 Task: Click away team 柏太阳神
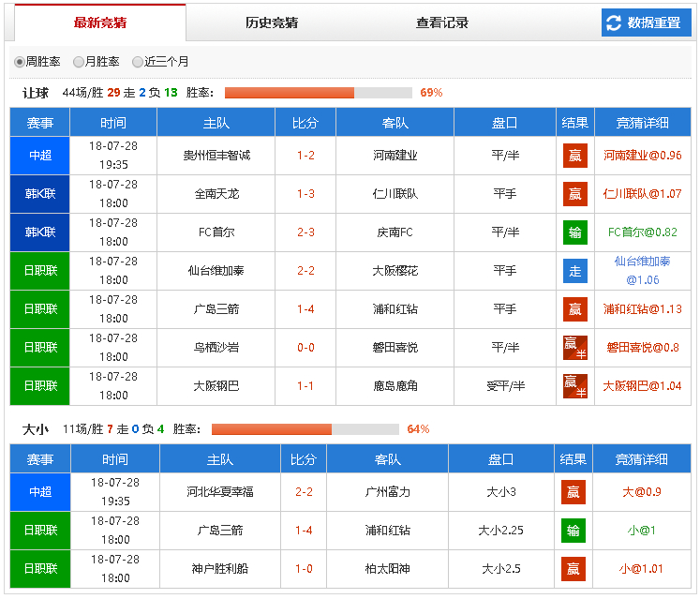[x=388, y=569]
